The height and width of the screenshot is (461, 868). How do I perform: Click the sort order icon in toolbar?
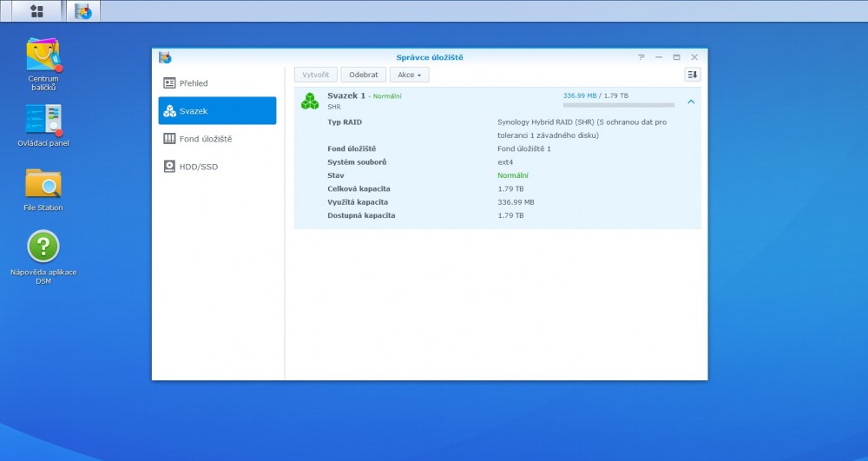692,75
